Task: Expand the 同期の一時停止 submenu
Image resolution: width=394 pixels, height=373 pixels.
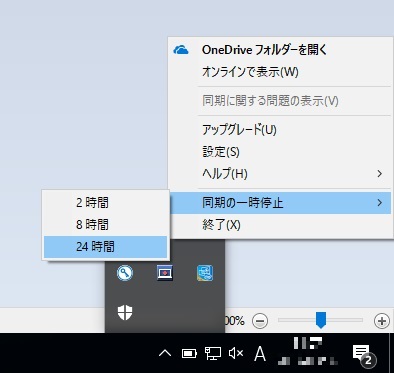Action: 280,203
